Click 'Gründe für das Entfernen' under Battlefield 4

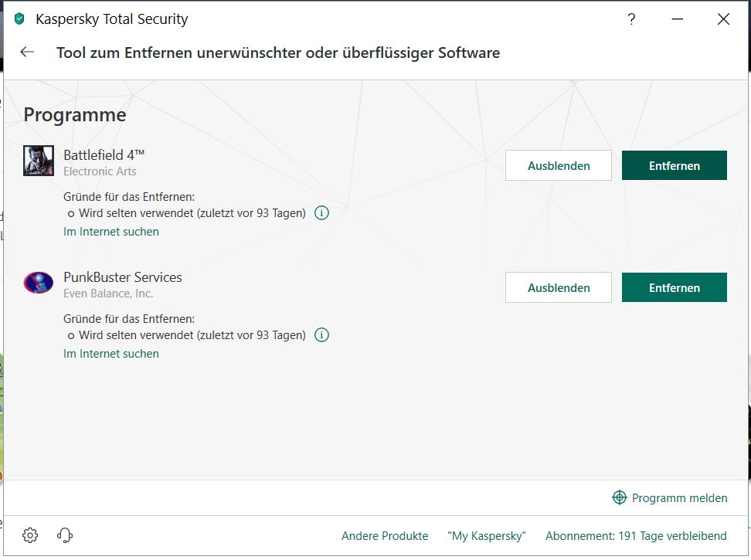tap(129, 197)
